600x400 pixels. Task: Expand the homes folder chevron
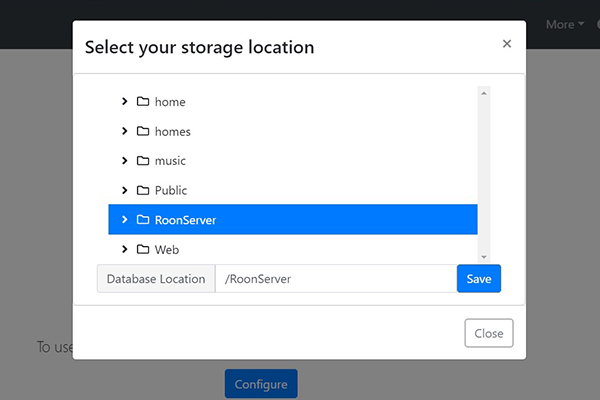click(x=124, y=131)
